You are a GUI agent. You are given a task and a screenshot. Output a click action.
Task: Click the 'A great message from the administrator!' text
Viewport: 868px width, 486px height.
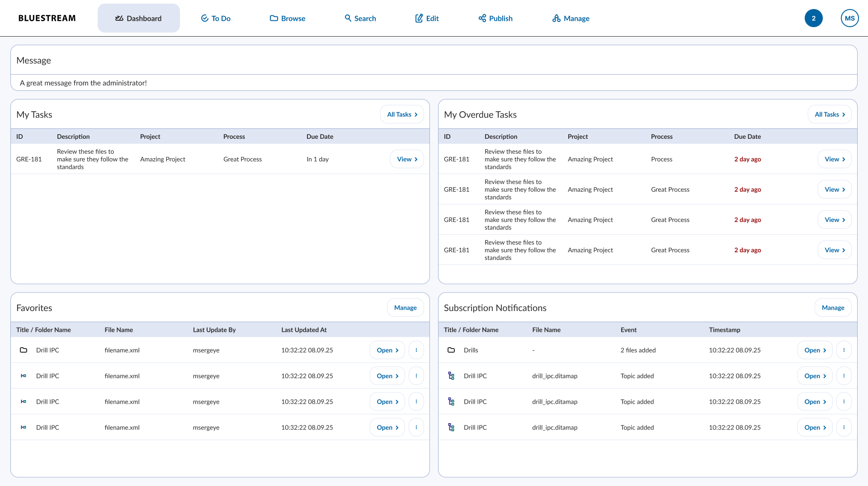83,83
